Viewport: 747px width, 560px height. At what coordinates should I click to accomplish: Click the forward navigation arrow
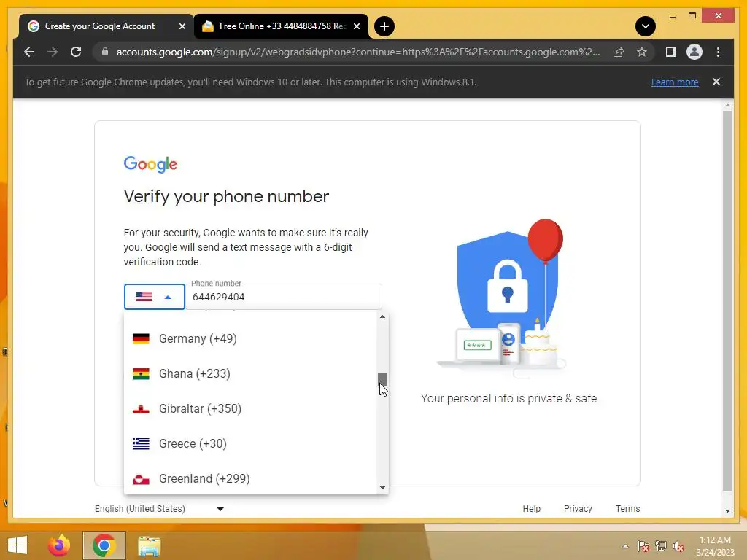[53, 52]
